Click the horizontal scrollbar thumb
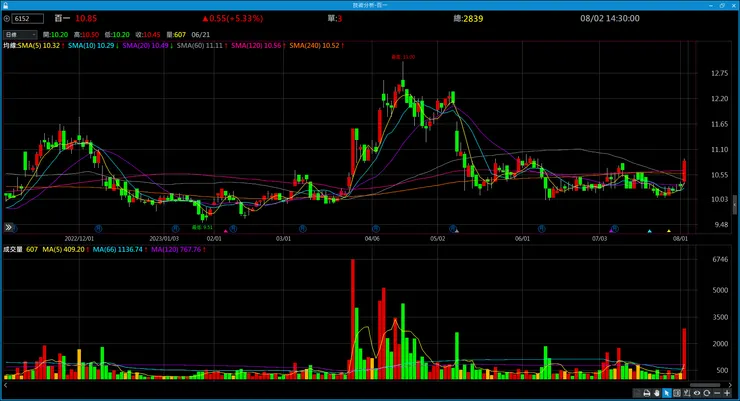Screen dimensions: 740x401 [x=705, y=385]
